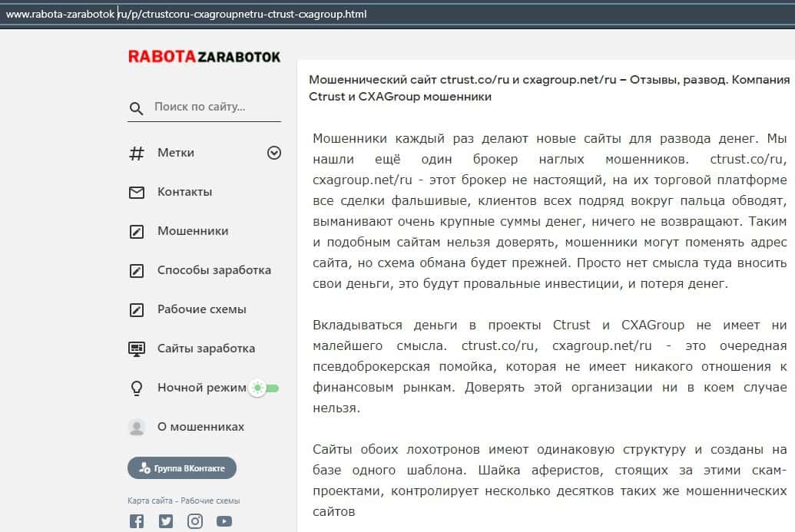Click the edit icon beside Рабочие схемы
This screenshot has width=795, height=532.
[x=137, y=309]
